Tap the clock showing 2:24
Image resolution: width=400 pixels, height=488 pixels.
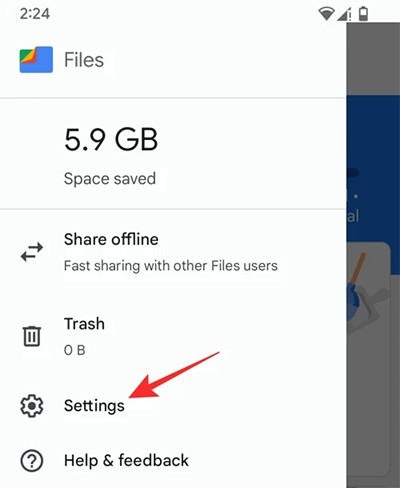pos(35,14)
